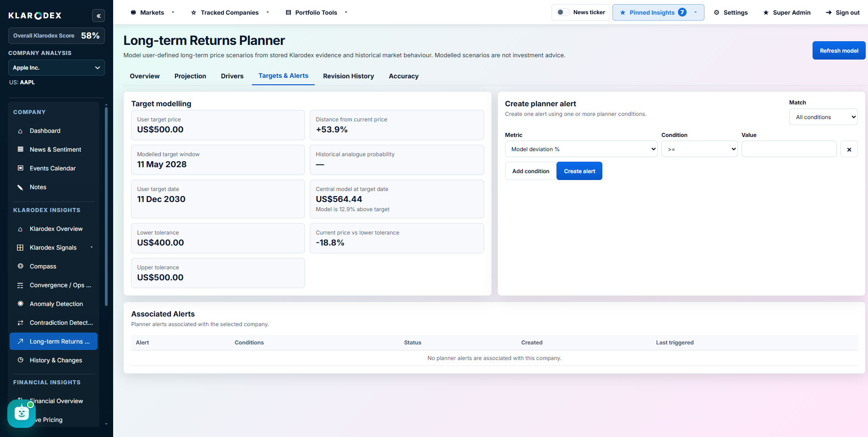Open the Tracked Companies menu

coord(230,12)
